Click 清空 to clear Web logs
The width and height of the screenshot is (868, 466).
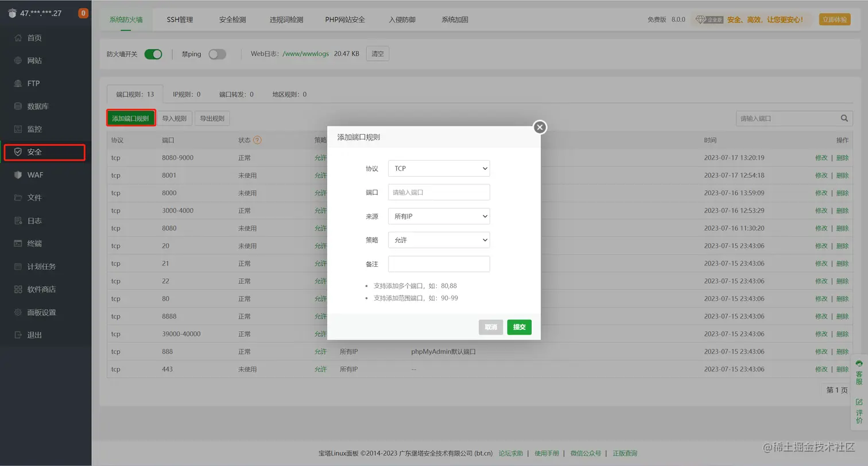377,54
